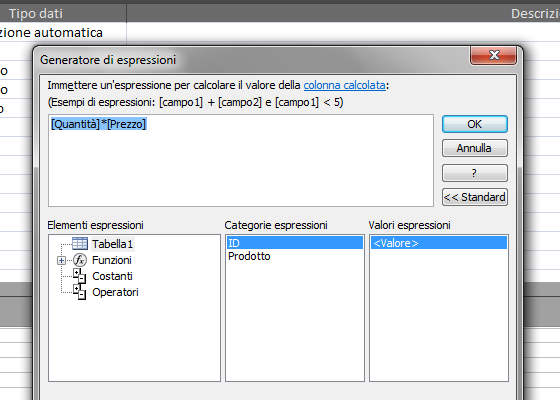
Task: Cancel with the Annulla button
Action: (x=475, y=148)
